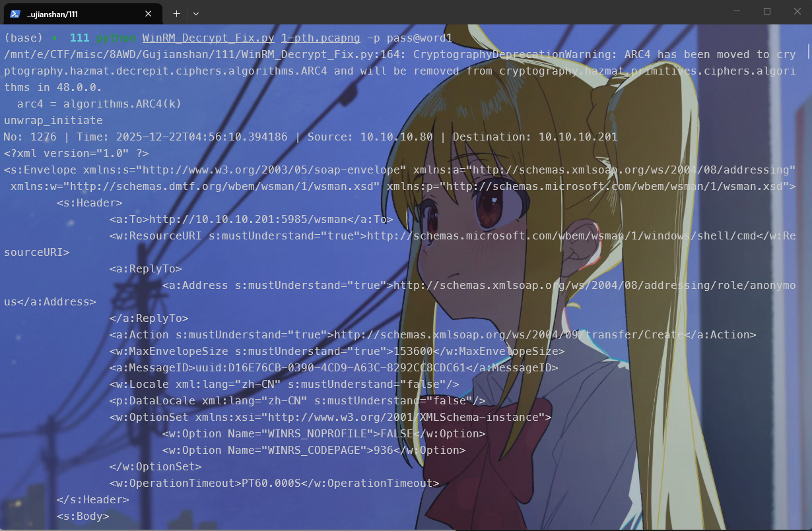Expand the new tab profile dropdown chevron
This screenshot has height=531, width=812.
pyautogui.click(x=196, y=13)
